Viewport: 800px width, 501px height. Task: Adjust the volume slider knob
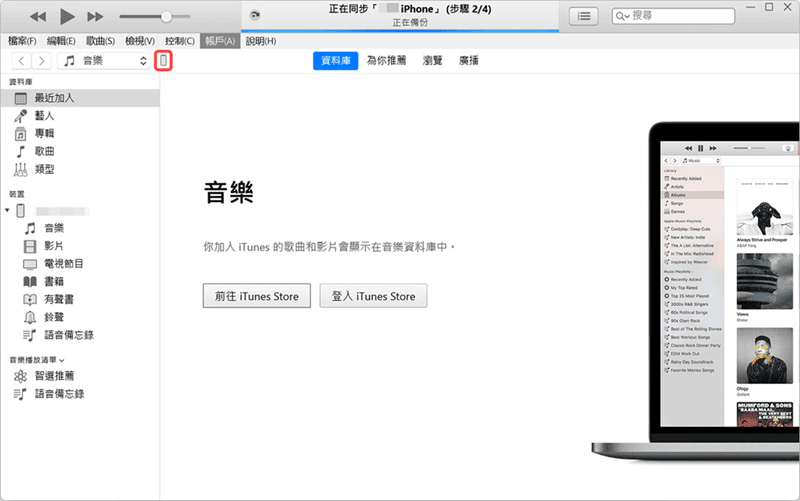(x=166, y=17)
